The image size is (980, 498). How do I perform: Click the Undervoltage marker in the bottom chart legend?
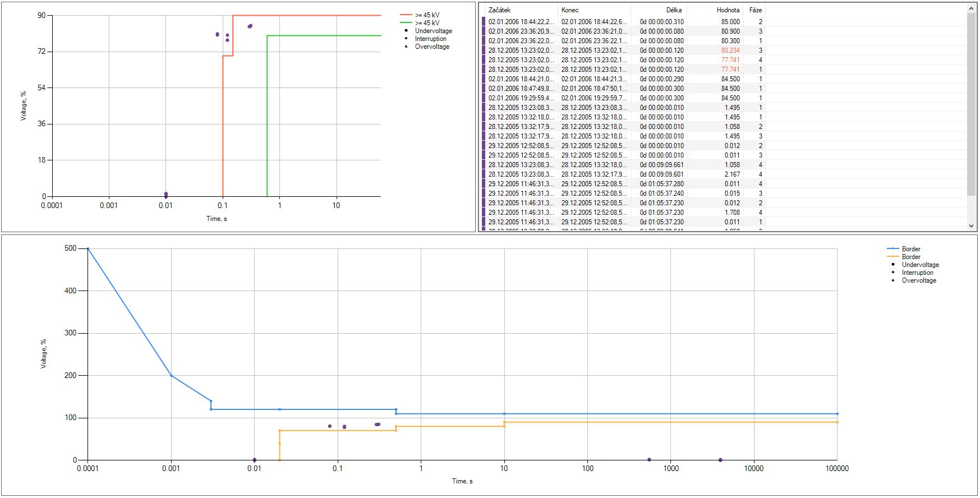click(x=893, y=265)
